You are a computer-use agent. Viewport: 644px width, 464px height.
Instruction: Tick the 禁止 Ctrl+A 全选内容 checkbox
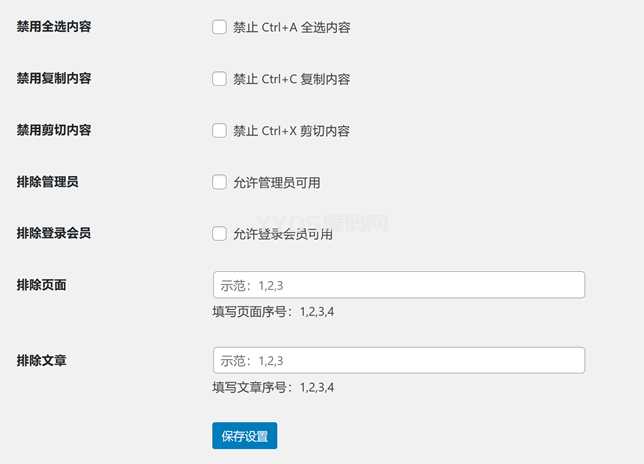click(x=219, y=27)
